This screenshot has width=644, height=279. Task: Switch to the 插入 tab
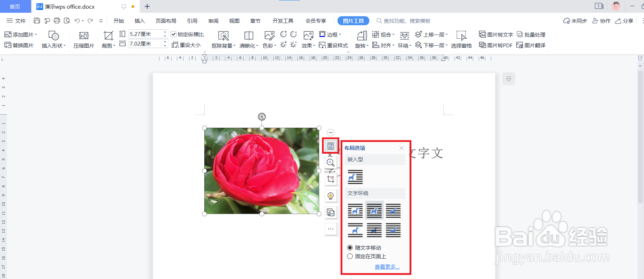[140, 21]
